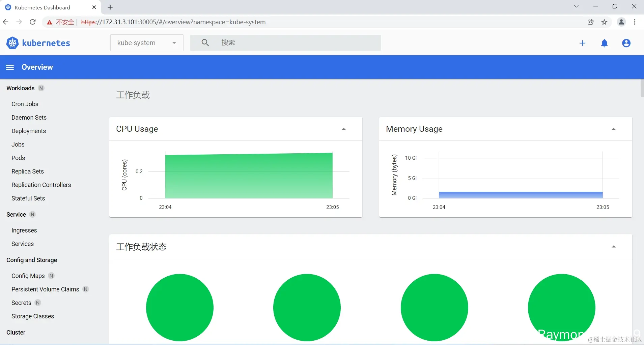Click the N badge beside Workloads
Image resolution: width=644 pixels, height=345 pixels.
(41, 88)
